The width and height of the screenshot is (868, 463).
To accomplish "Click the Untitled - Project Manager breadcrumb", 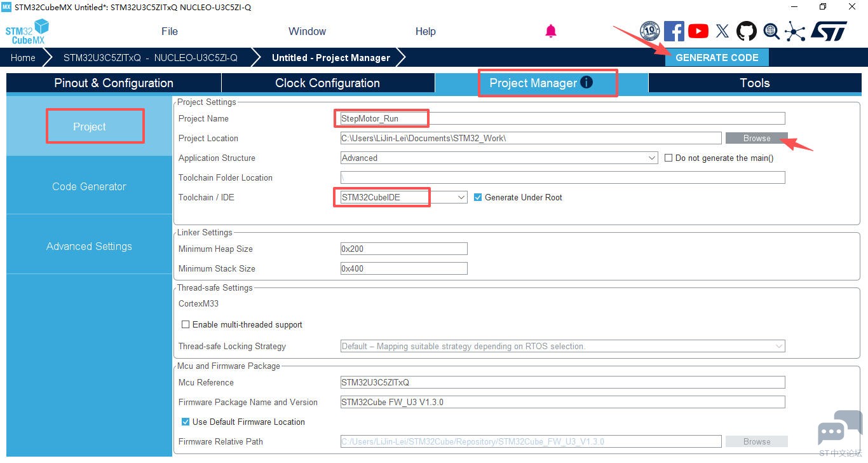I will tap(331, 57).
